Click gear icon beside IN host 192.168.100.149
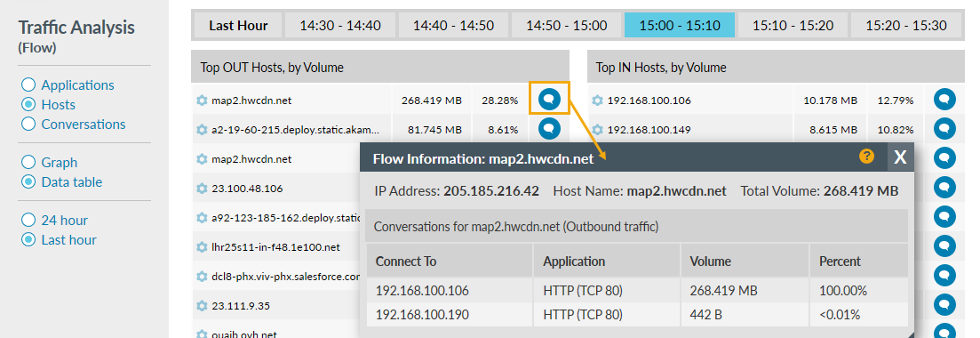The height and width of the screenshot is (338, 980). click(x=597, y=130)
